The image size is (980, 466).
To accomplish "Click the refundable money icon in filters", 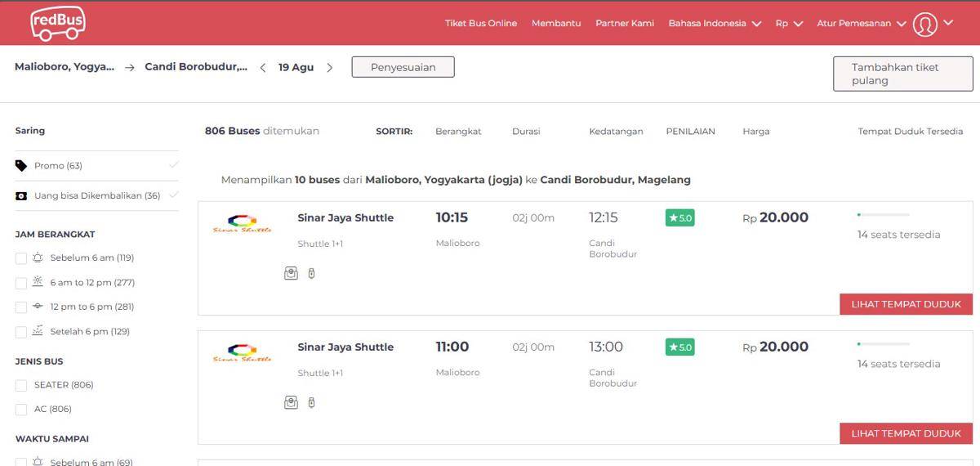I will point(21,196).
